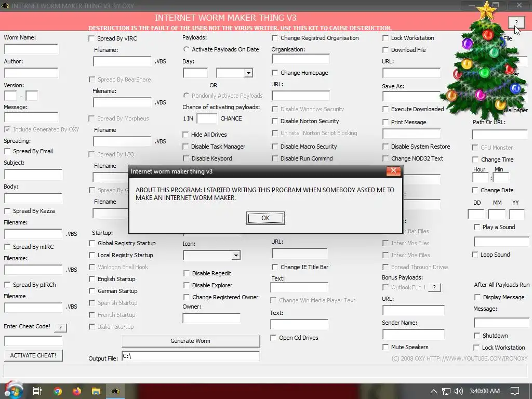Enable Disable Task Manager checkbox
Image resolution: width=532 pixels, height=399 pixels.
click(x=185, y=147)
